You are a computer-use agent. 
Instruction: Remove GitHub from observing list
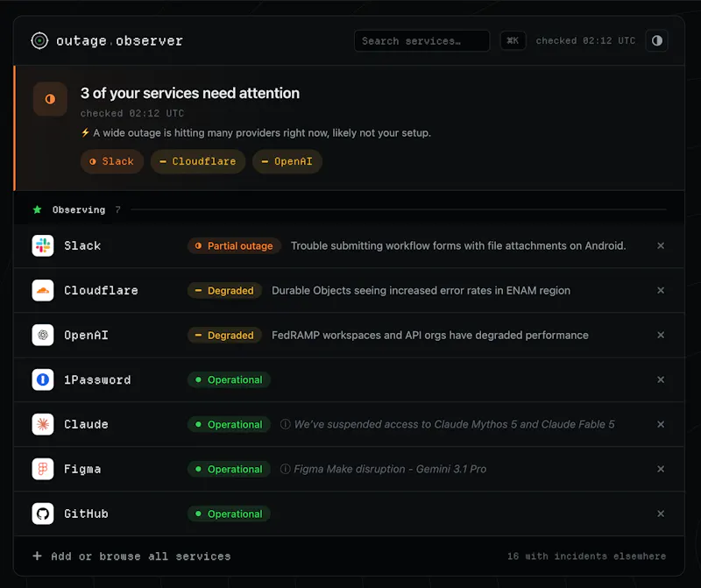coord(661,514)
